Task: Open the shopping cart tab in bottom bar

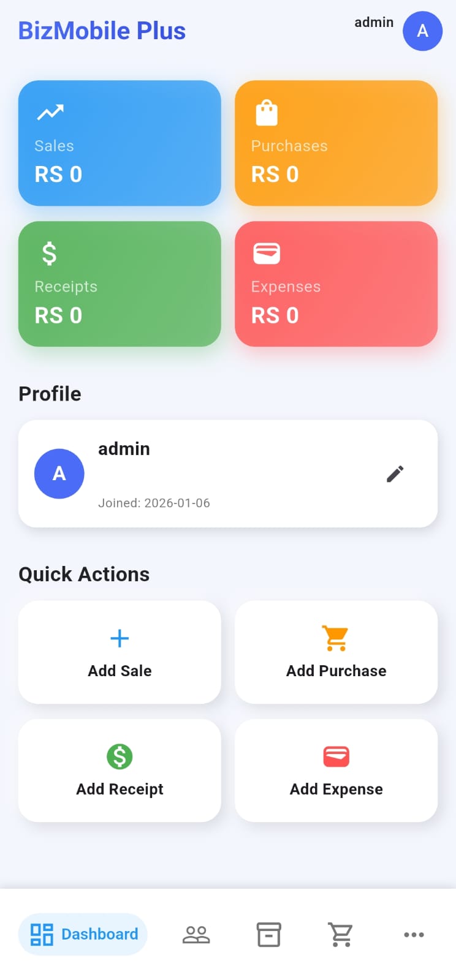Action: click(341, 935)
